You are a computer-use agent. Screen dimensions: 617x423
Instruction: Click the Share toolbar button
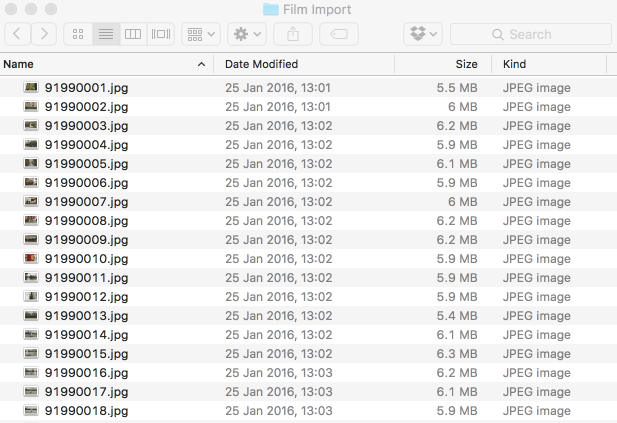click(293, 34)
